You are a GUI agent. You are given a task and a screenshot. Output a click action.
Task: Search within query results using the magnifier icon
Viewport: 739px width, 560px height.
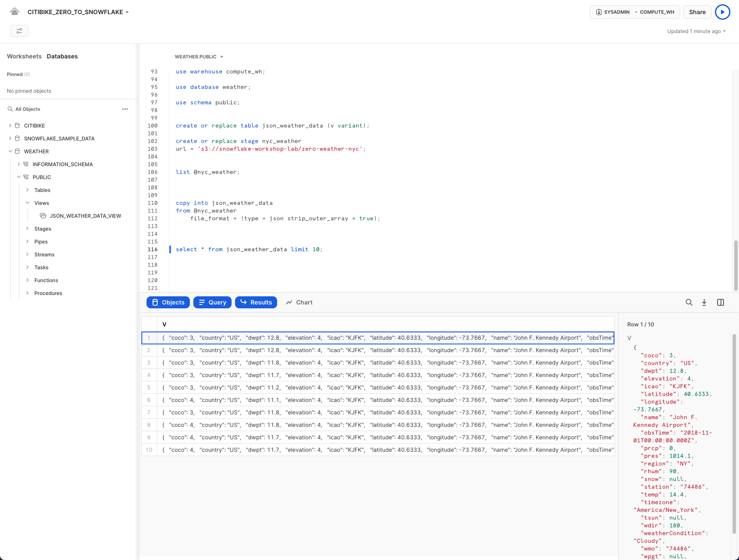(x=689, y=302)
